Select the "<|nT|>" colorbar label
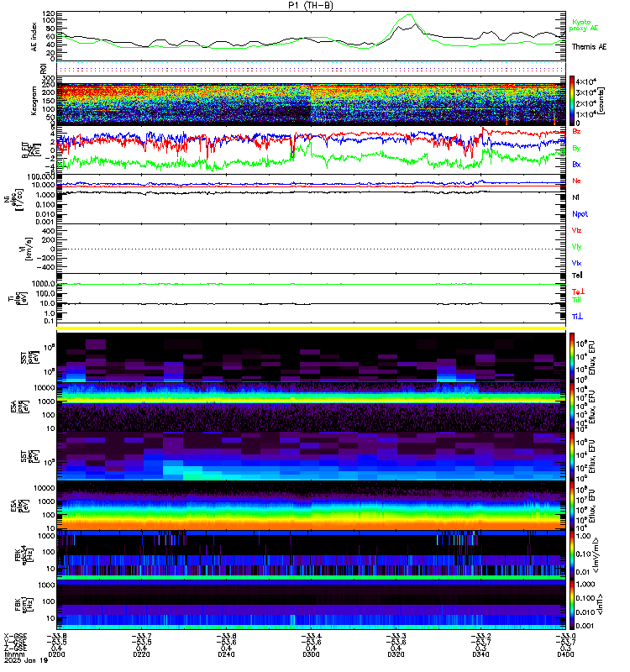The height and width of the screenshot is (672, 630). coord(600,604)
